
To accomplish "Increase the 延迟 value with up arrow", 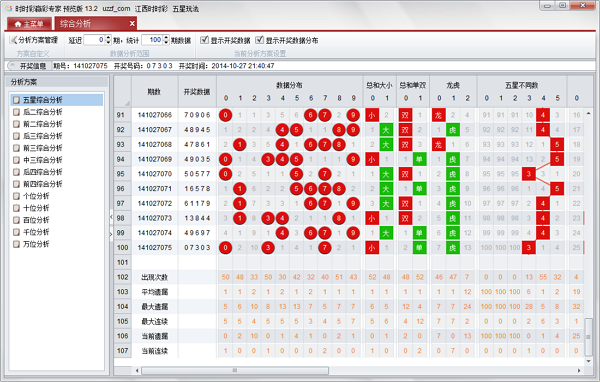I will click(108, 38).
